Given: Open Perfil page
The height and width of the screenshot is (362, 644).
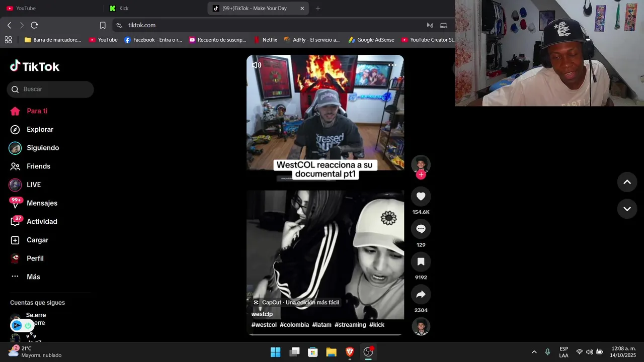Looking at the screenshot, I should 27,258.
